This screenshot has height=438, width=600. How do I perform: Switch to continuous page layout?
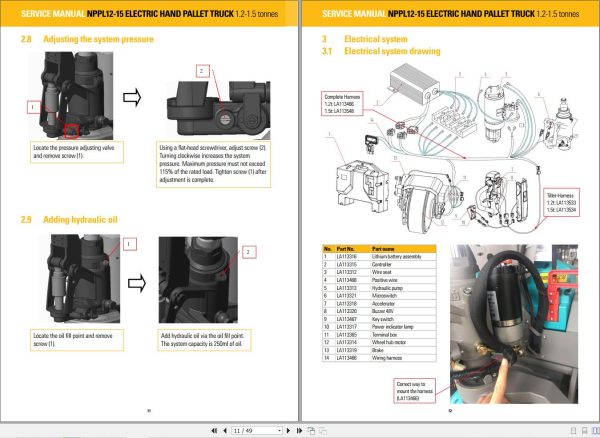click(x=584, y=431)
